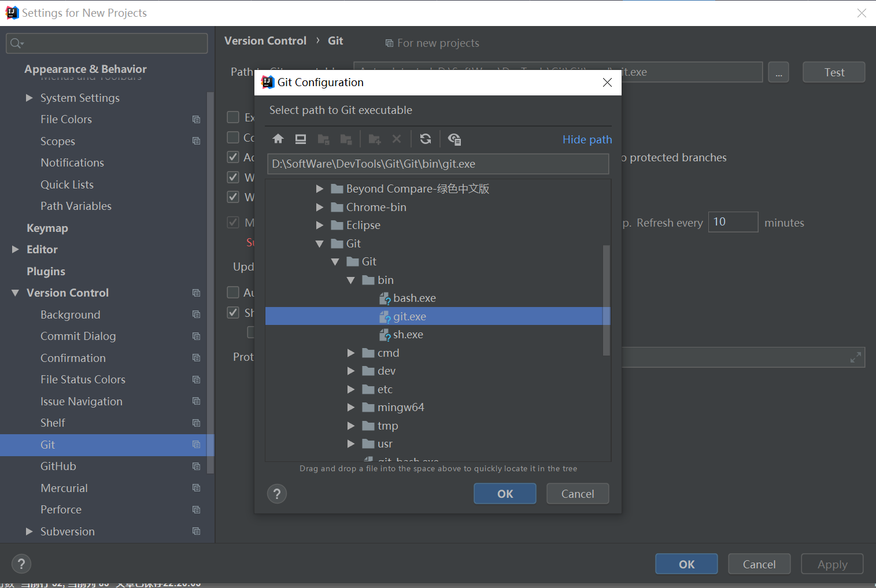Expand the Beyond Compare folder
This screenshot has width=876, height=588.
pos(319,189)
